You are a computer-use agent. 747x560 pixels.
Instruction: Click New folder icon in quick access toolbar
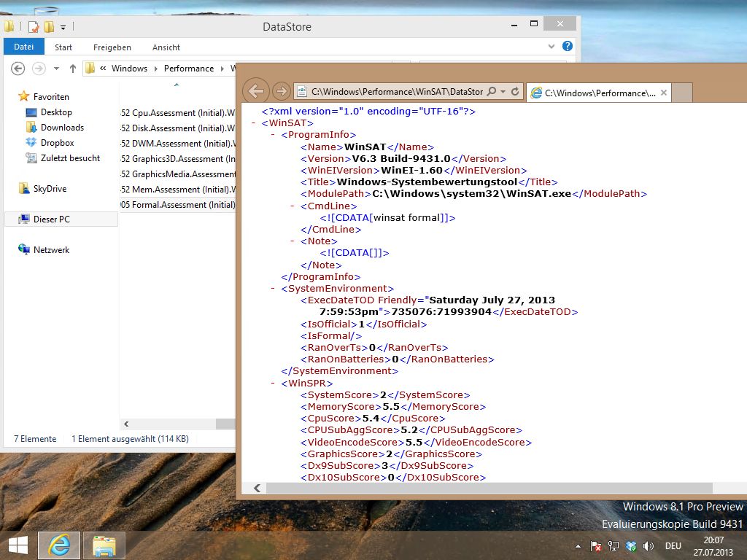(49, 27)
